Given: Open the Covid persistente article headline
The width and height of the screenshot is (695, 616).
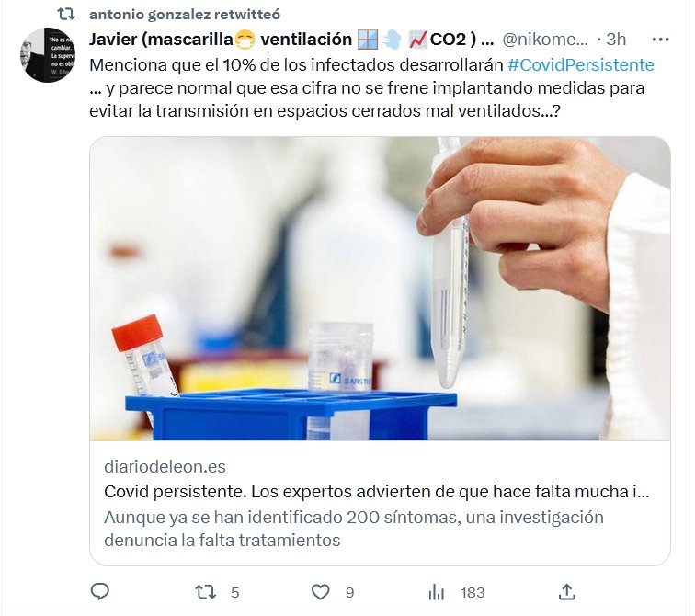Looking at the screenshot, I should click(376, 492).
